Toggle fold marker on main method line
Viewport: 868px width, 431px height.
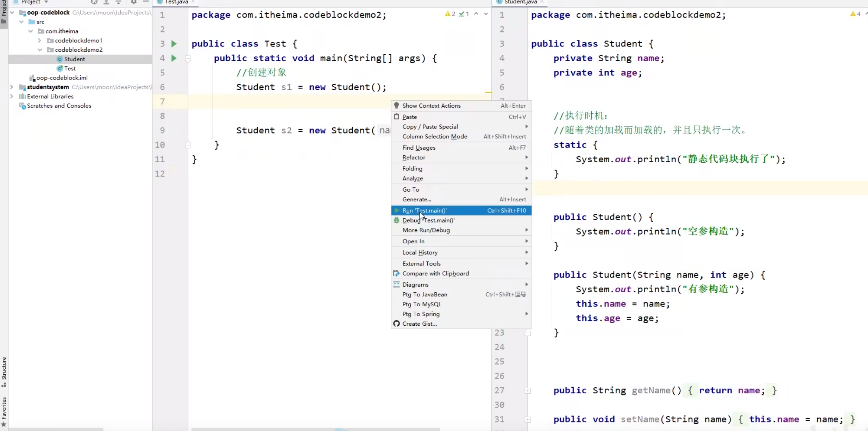tap(188, 58)
